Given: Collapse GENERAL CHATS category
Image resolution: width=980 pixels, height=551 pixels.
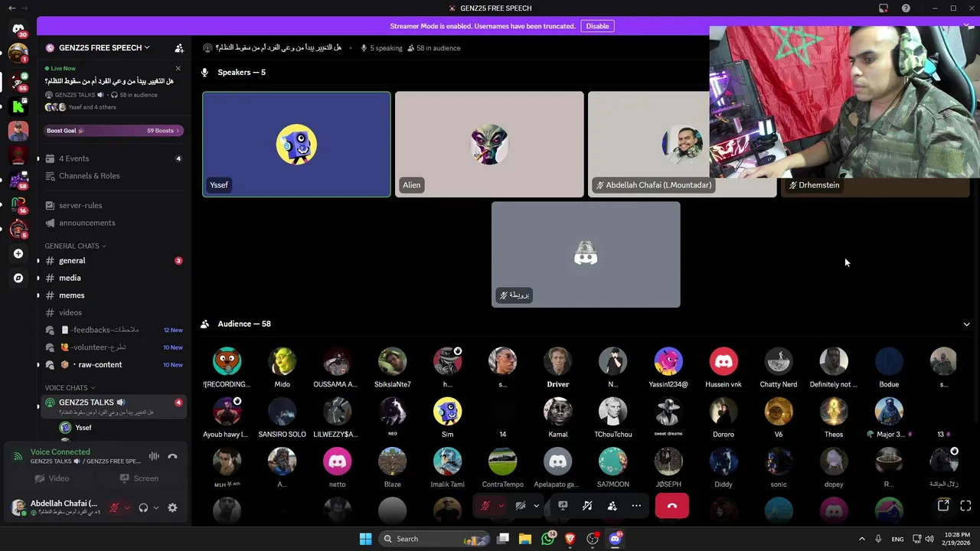Looking at the screenshot, I should [75, 246].
